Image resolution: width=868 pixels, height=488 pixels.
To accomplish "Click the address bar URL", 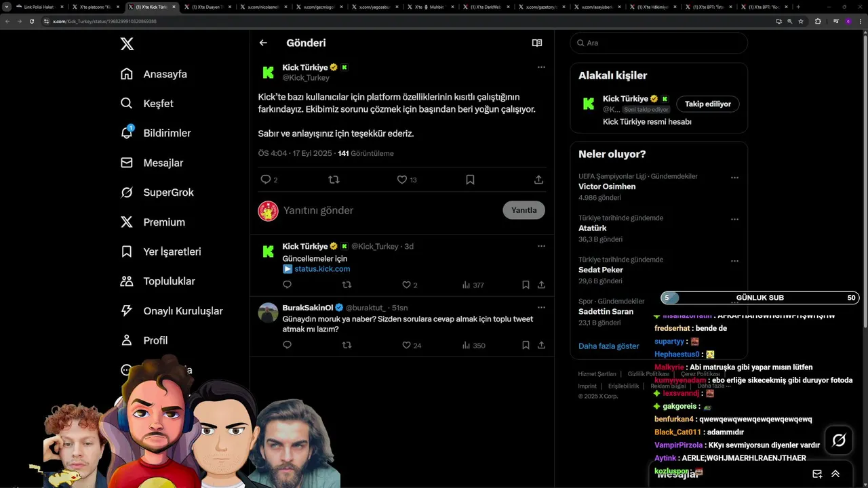I will click(x=104, y=21).
